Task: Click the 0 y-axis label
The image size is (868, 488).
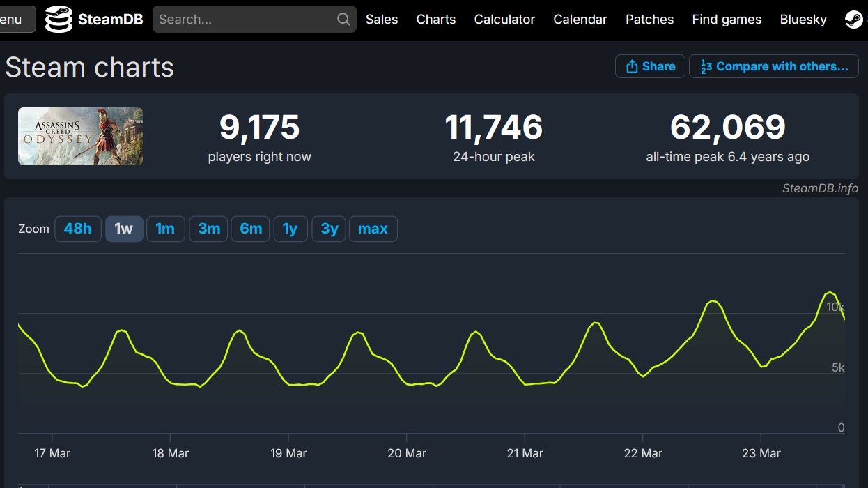Action: 841,427
